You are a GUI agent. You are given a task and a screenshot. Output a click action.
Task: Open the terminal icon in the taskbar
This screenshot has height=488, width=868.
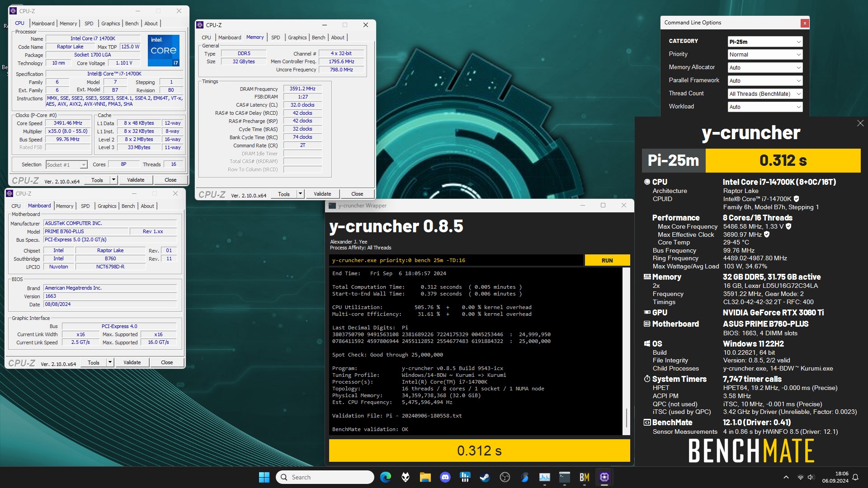565,477
